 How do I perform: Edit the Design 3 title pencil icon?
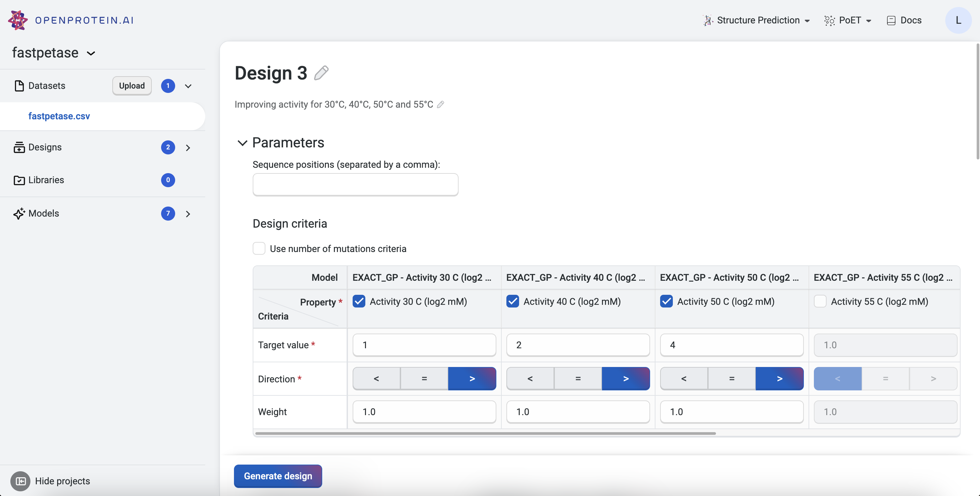click(322, 73)
